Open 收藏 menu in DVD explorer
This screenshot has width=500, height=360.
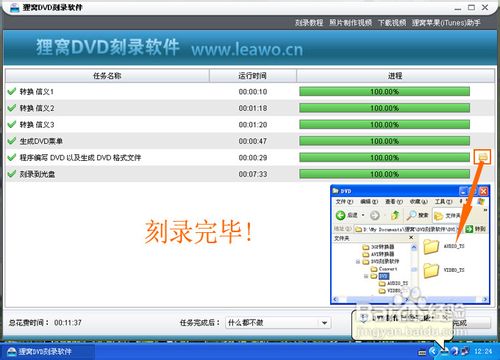click(x=419, y=202)
